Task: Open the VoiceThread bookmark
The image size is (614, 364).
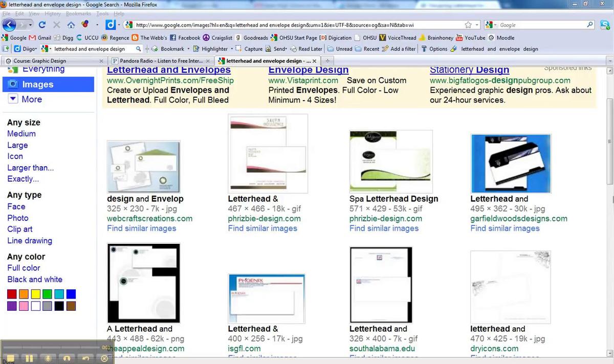Action: pyautogui.click(x=398, y=38)
